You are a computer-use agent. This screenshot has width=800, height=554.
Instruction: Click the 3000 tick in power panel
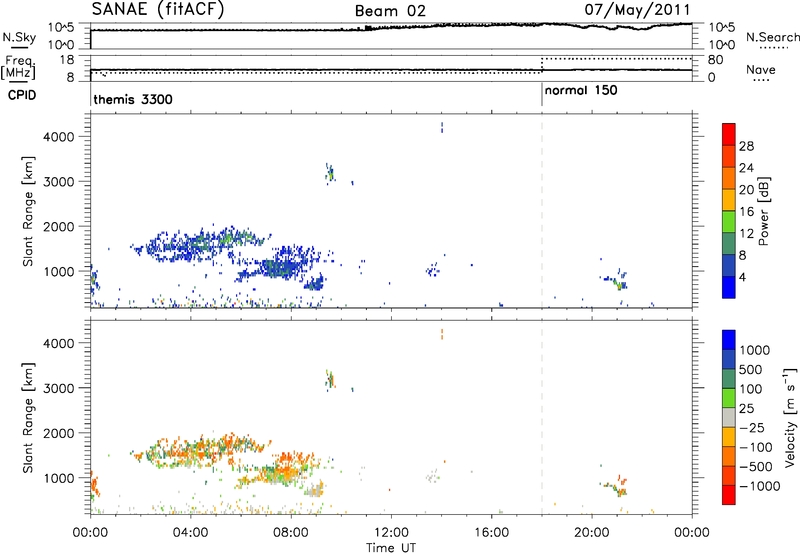pos(59,182)
